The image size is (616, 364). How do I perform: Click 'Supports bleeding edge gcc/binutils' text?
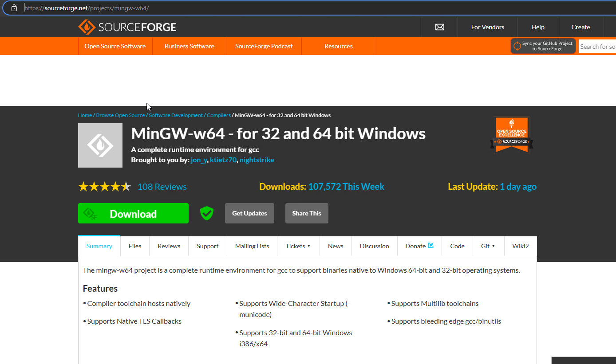click(446, 321)
